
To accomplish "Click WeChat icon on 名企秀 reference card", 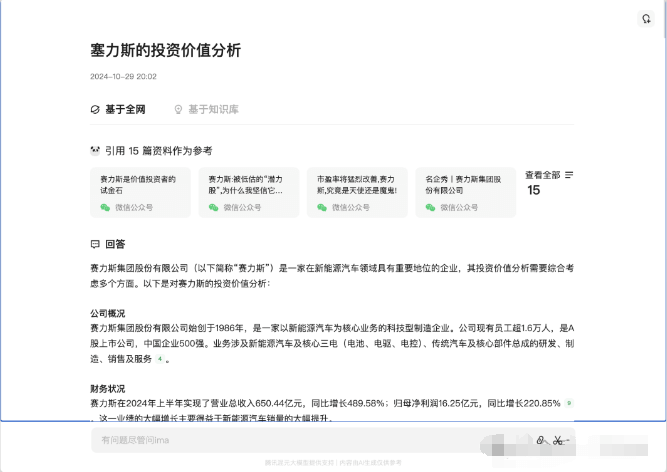I will pyautogui.click(x=430, y=208).
